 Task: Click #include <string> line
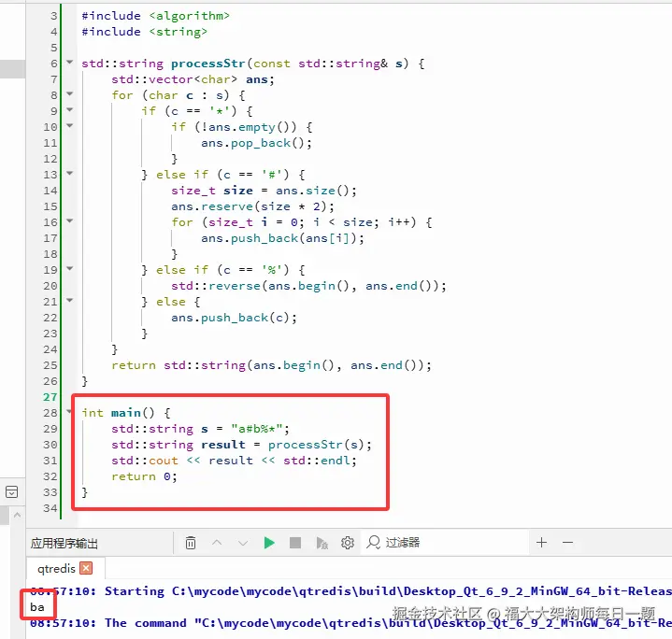(x=145, y=32)
